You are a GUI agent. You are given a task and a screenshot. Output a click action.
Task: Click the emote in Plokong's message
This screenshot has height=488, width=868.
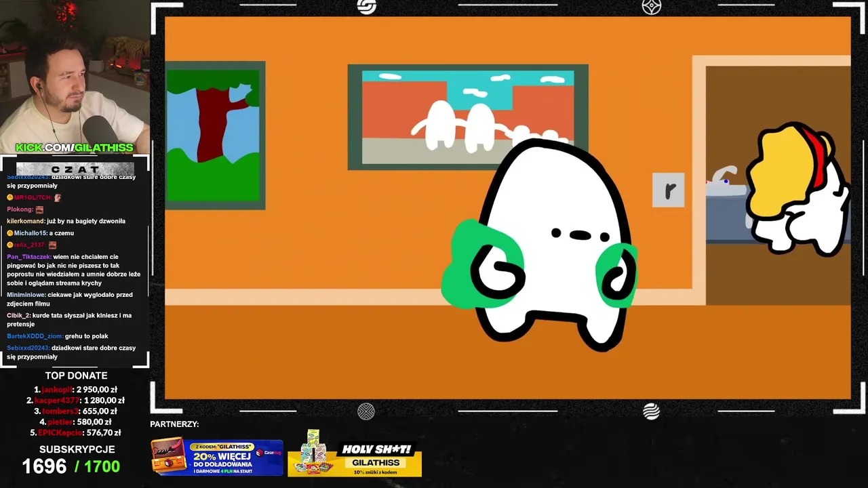tap(39, 209)
